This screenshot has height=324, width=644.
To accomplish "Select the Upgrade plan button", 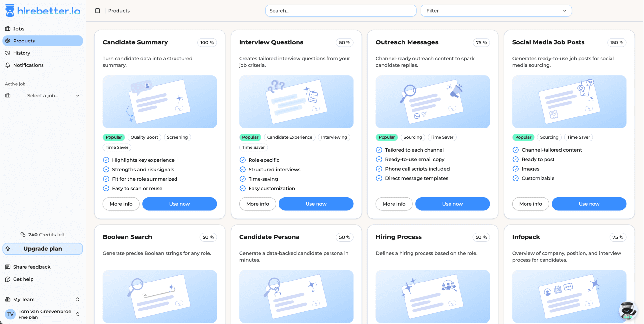I will (x=43, y=248).
